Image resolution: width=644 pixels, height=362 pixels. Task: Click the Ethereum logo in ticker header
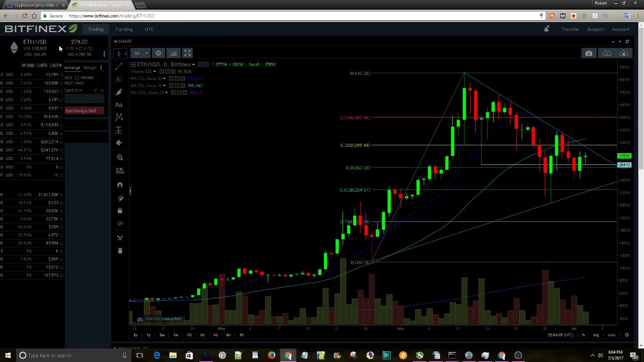14,47
